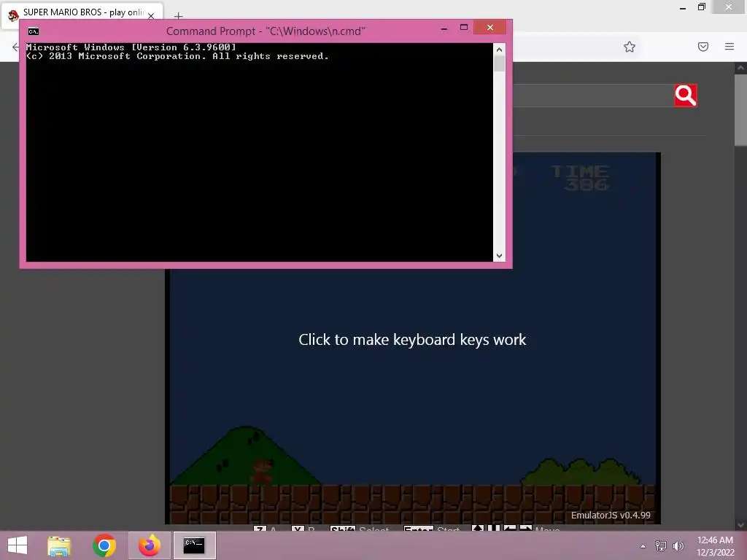Bookmark this page with the star icon
This screenshot has height=560, width=747.
coord(630,47)
